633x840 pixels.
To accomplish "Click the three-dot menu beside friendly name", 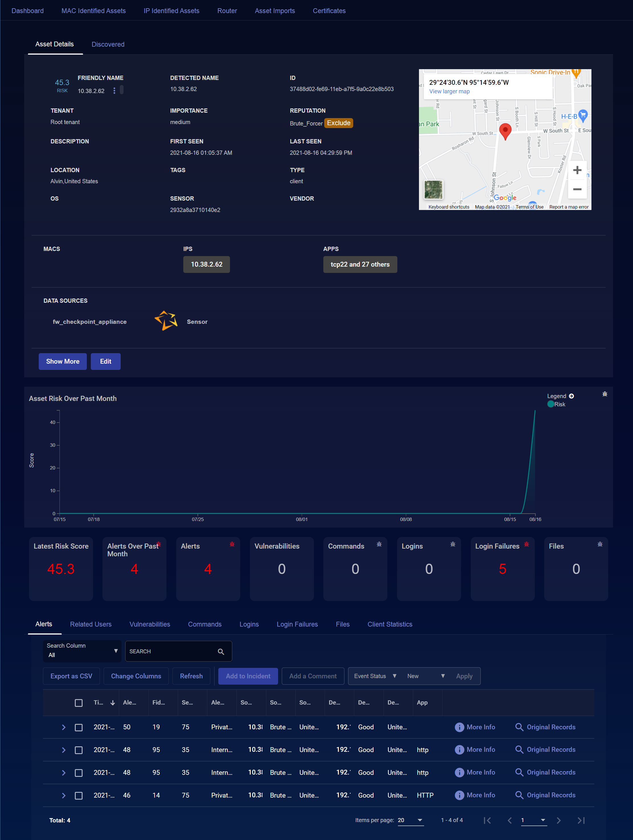I will tap(114, 91).
